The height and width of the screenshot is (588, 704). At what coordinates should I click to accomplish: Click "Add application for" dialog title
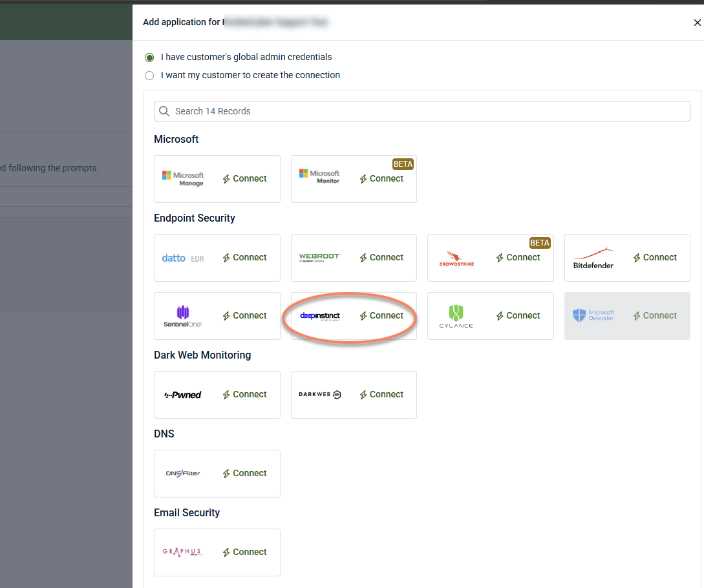(x=182, y=22)
